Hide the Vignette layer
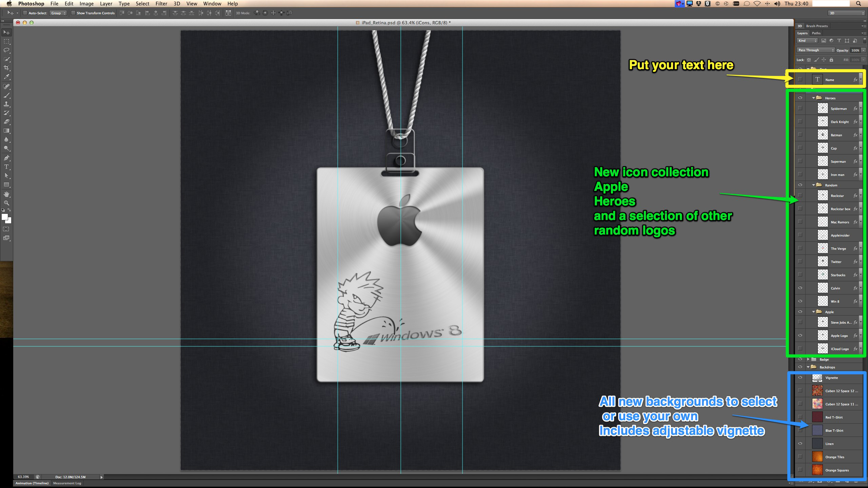The image size is (868, 488). coord(800,378)
